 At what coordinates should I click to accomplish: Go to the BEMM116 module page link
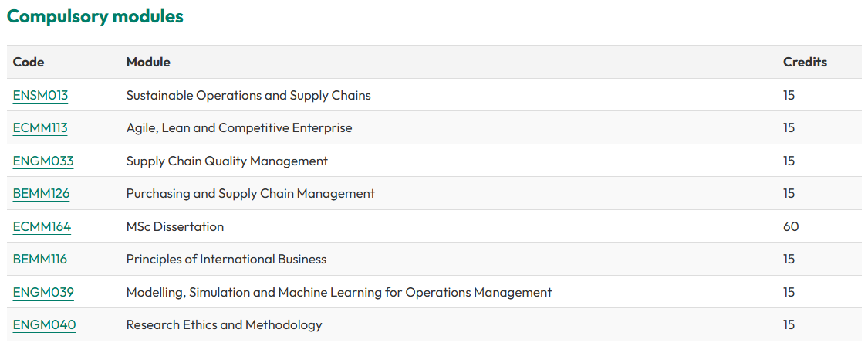tap(40, 260)
